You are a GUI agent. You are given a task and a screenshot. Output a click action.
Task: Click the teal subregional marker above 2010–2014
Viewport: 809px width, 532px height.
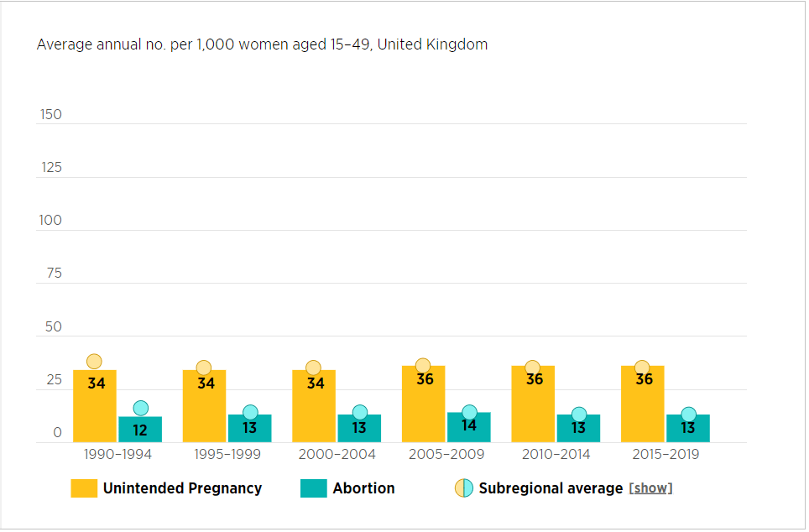click(579, 414)
